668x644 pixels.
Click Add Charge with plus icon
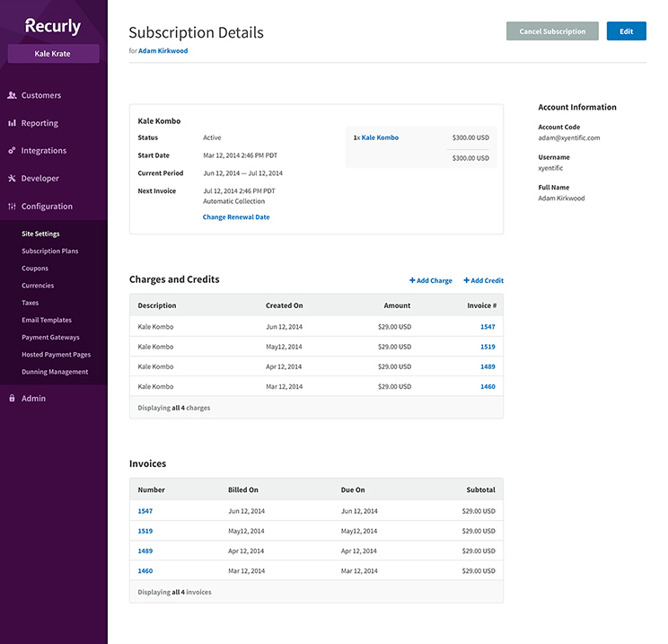pos(431,281)
